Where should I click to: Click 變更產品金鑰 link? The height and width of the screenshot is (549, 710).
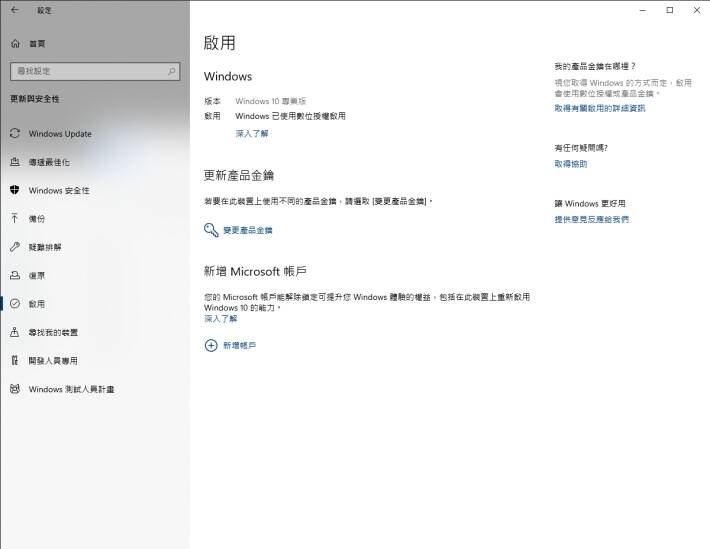(248, 230)
